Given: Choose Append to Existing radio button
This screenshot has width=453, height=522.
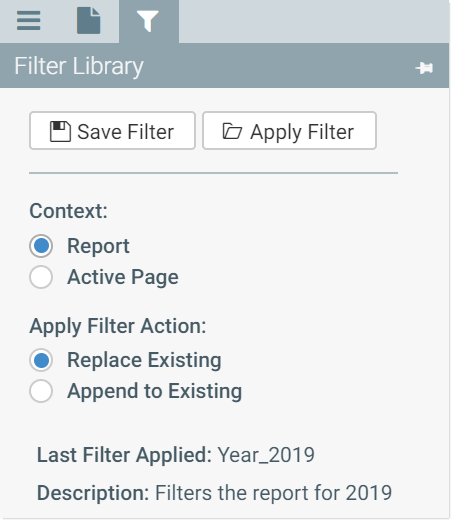Looking at the screenshot, I should 41,391.
